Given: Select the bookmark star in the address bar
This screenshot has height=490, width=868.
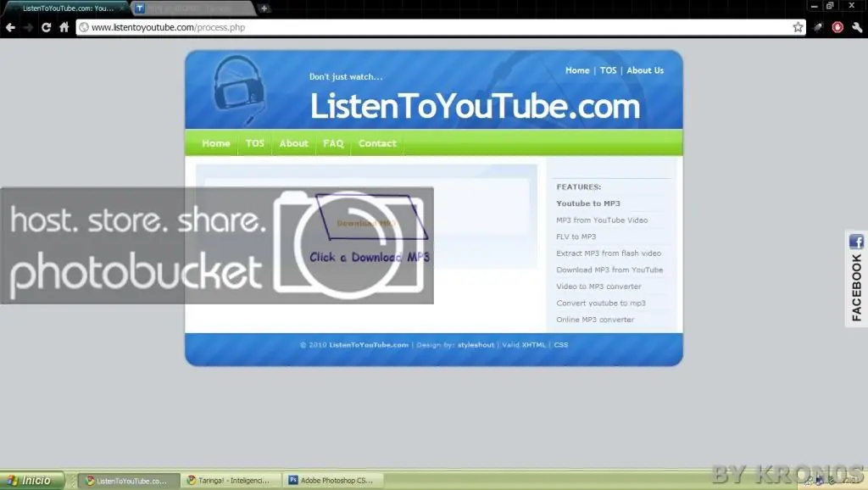Looking at the screenshot, I should pos(797,26).
